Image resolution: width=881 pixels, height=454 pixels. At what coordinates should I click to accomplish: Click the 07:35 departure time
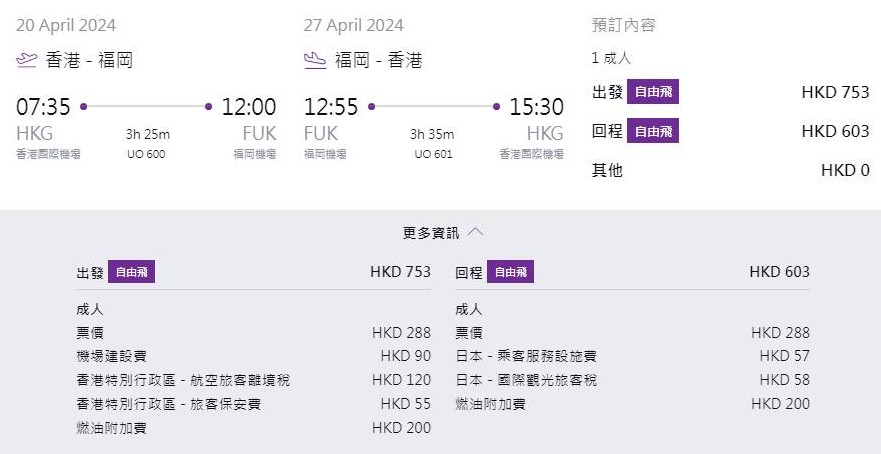43,107
